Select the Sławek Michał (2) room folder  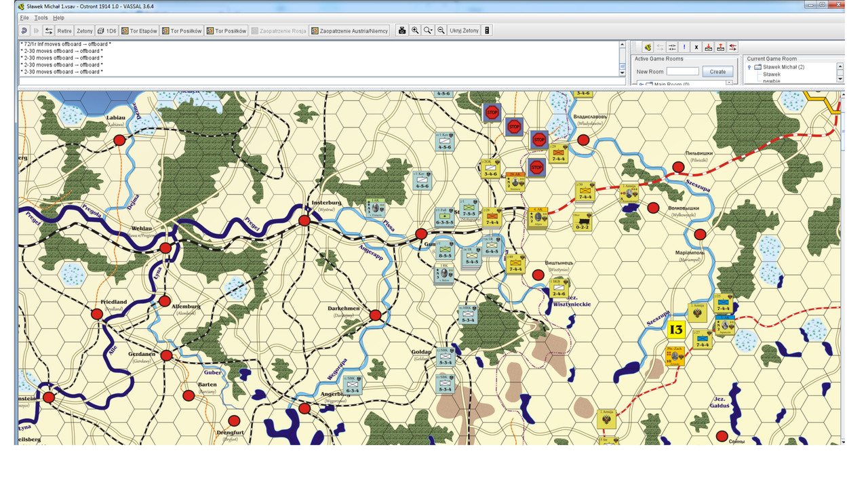point(778,67)
